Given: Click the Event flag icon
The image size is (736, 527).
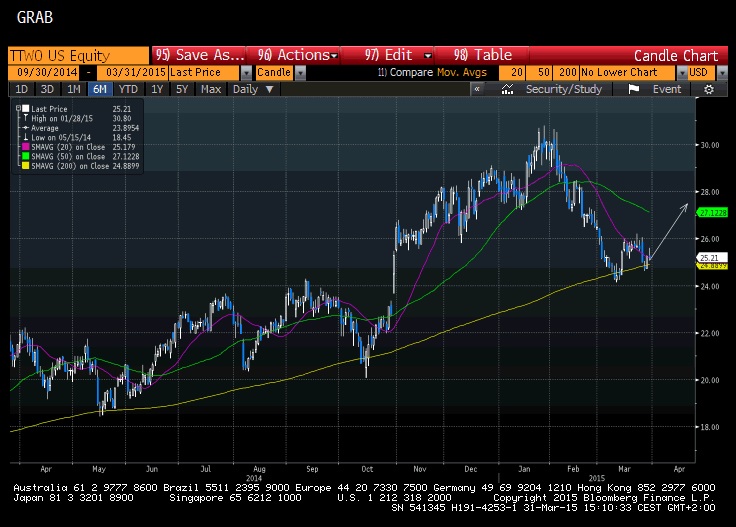Looking at the screenshot, I should [x=634, y=89].
